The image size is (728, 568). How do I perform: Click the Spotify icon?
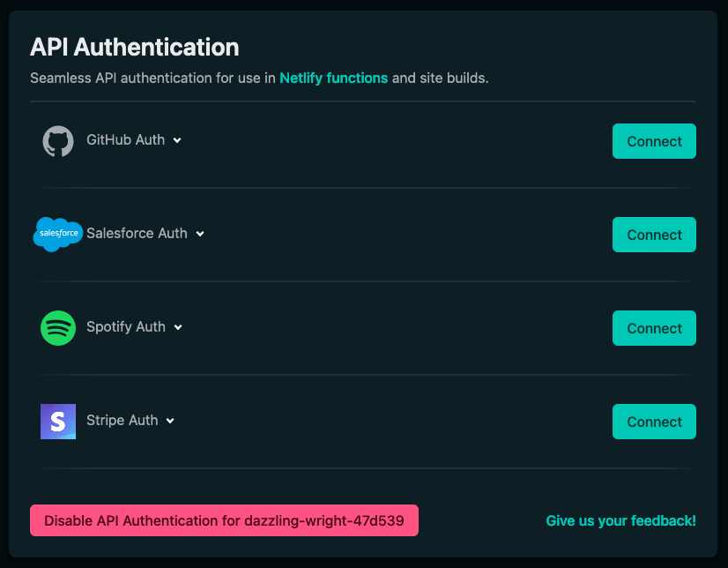pyautogui.click(x=57, y=327)
